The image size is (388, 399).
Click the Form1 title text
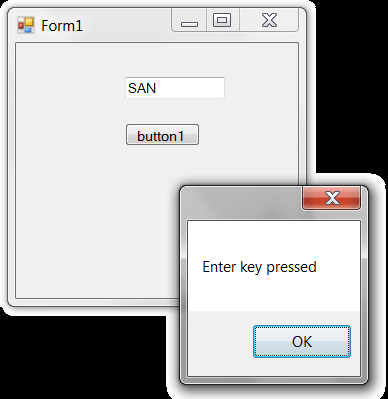62,26
